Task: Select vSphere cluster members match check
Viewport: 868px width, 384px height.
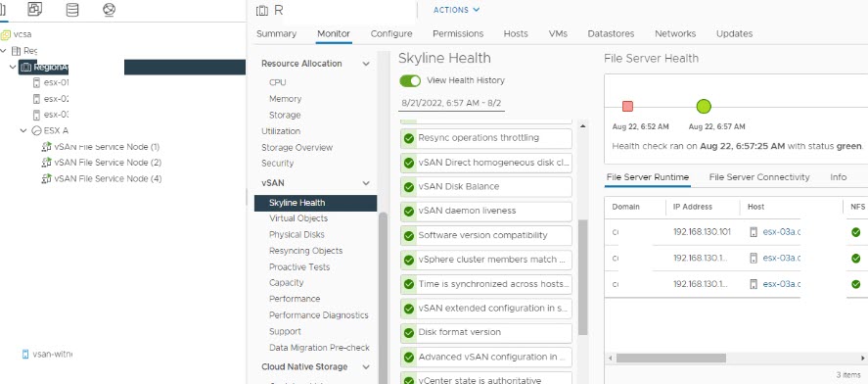Action: point(486,260)
